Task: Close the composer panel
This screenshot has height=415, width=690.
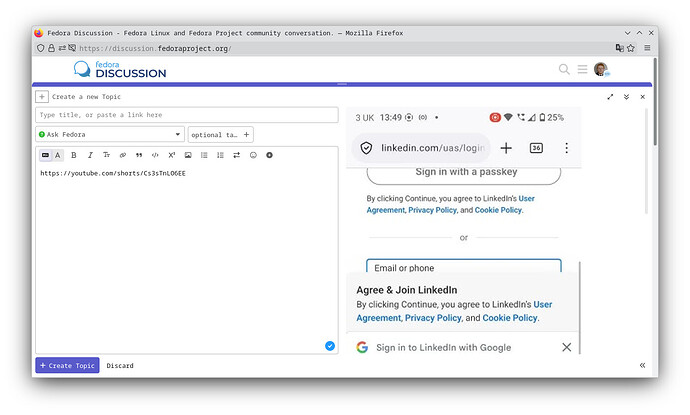Action: pos(642,97)
